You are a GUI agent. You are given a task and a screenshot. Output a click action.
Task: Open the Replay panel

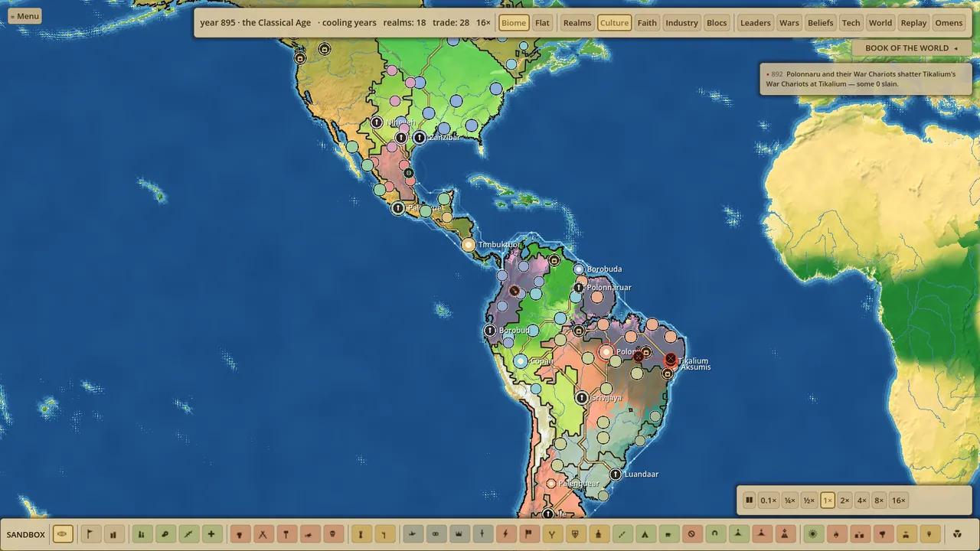coord(913,23)
